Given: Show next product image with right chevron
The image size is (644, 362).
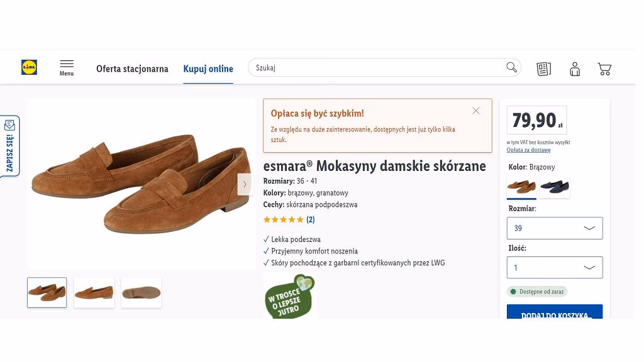Looking at the screenshot, I should point(244,184).
